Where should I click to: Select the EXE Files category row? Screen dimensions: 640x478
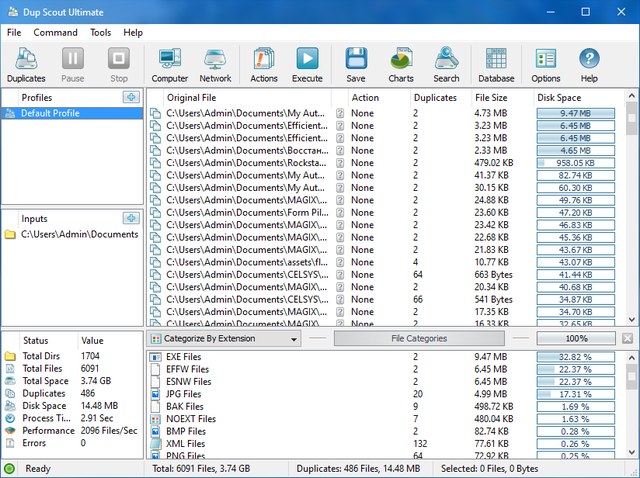(183, 356)
